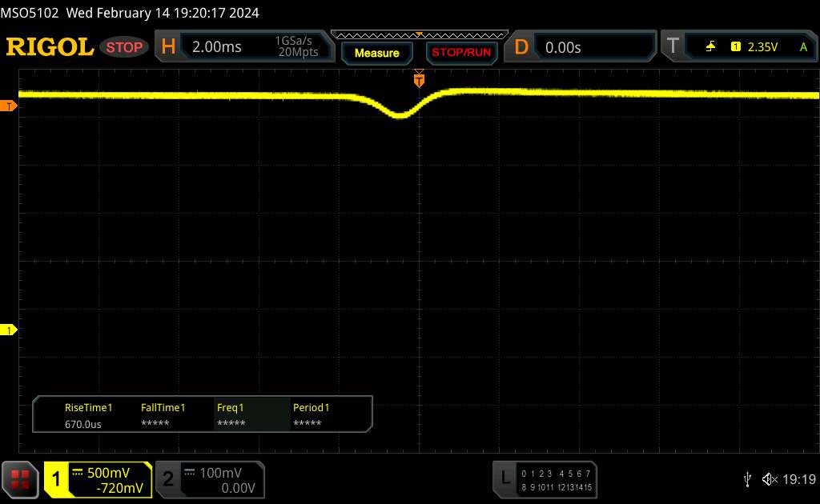Click the orange H horizontal icon

tap(168, 47)
